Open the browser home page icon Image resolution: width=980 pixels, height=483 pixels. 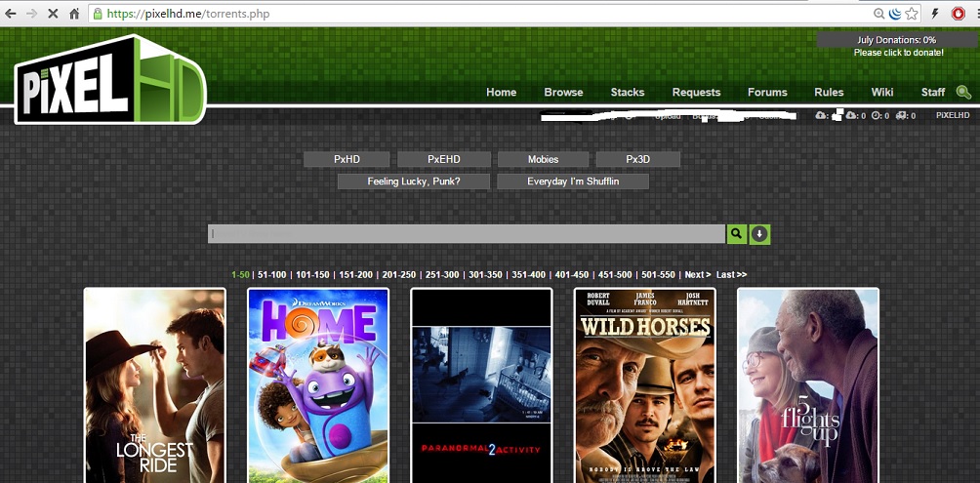tap(74, 13)
